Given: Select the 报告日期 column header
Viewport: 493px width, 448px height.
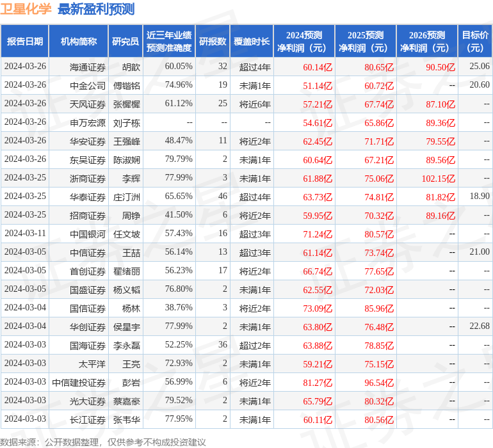Looking at the screenshot, I should click(25, 41).
